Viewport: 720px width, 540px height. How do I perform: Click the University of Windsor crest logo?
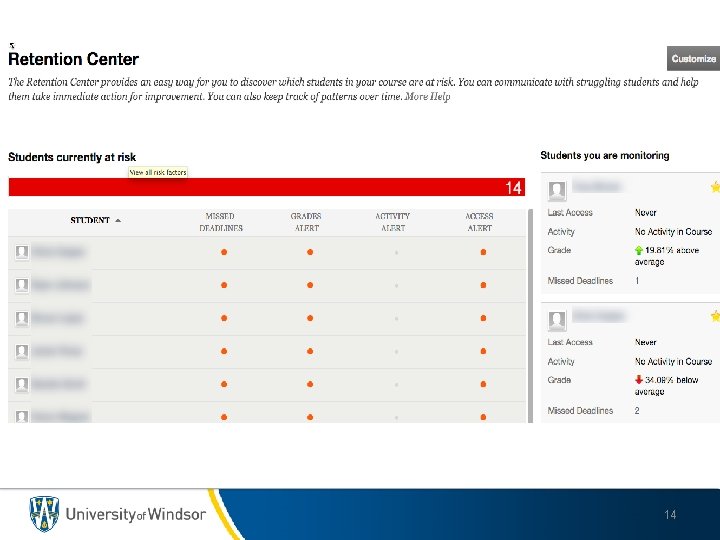[44, 513]
